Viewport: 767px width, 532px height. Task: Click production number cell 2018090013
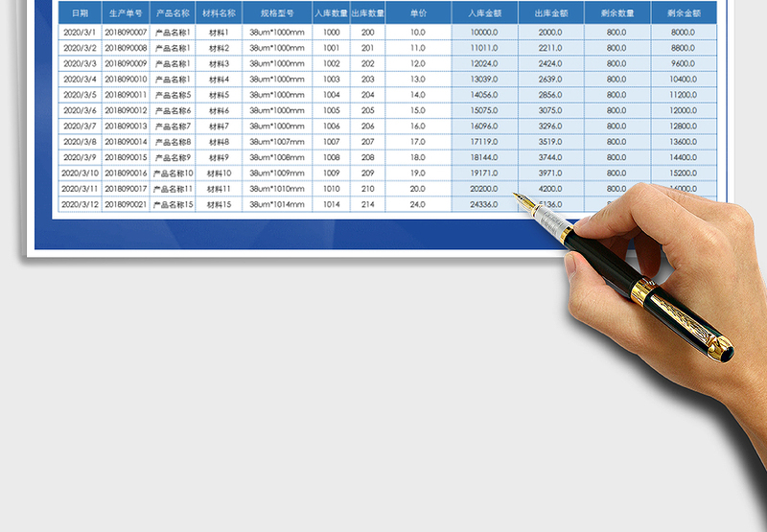(x=126, y=127)
